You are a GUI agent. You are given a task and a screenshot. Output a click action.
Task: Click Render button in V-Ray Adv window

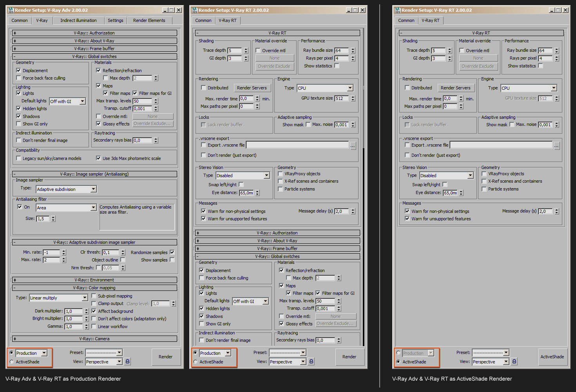[165, 357]
